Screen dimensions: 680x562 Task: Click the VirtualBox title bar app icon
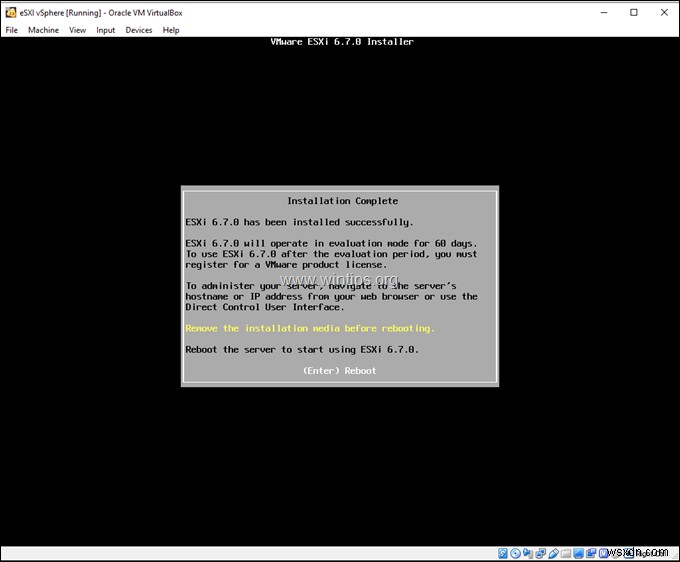[11, 13]
